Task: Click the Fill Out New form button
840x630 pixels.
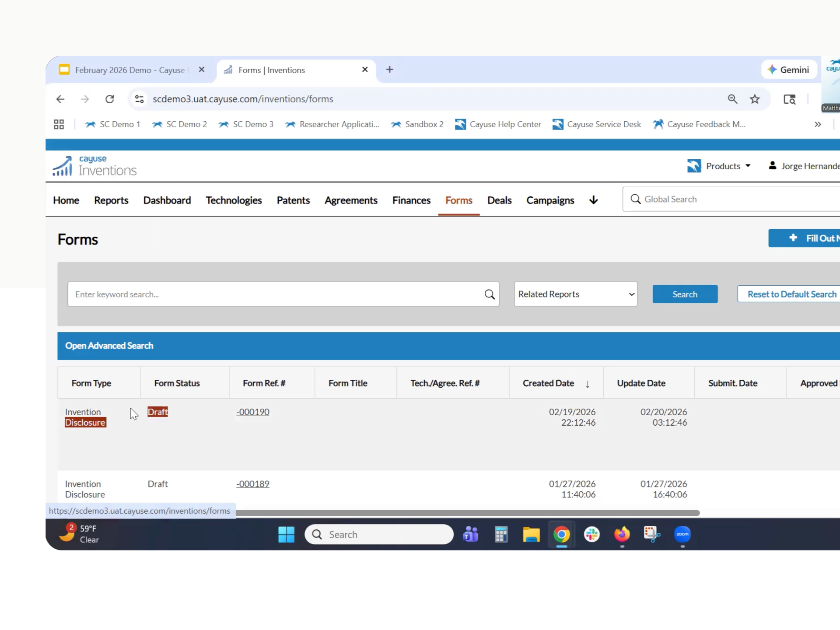Action: click(x=804, y=238)
